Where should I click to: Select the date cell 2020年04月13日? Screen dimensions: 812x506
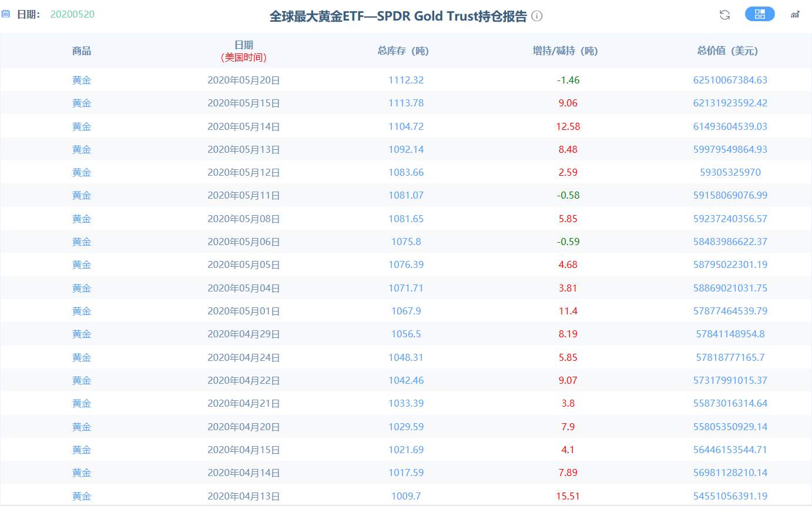[x=244, y=496]
